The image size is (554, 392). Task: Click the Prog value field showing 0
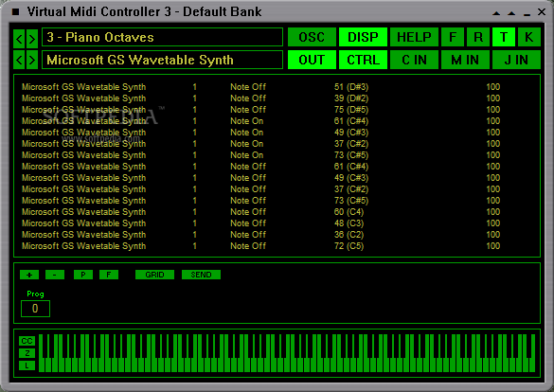35,309
